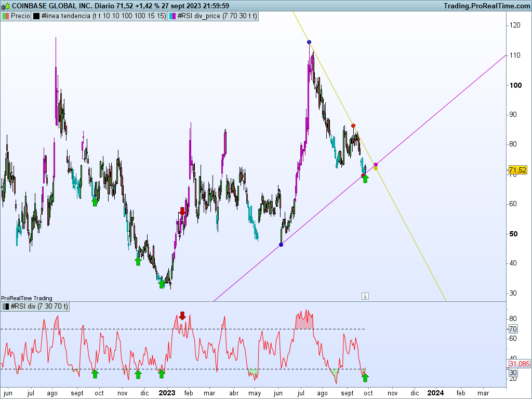This screenshot has height=399, width=532.
Task: Click the red 31,085 RSI value label
Action: (520, 364)
